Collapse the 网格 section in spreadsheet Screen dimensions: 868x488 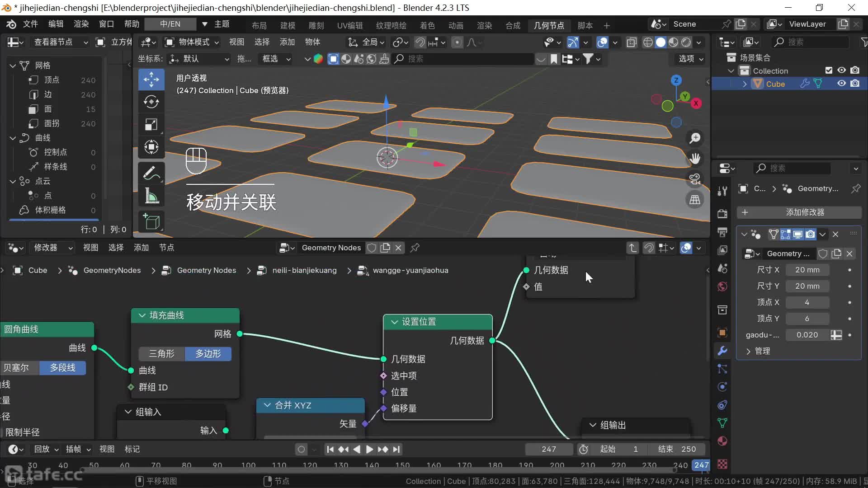click(13, 66)
